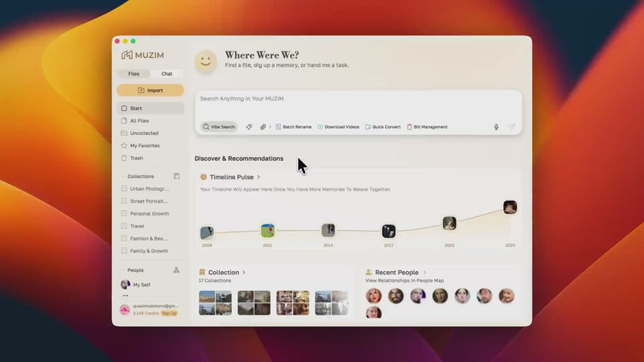Click the Recent People icon
644x362 pixels.
tap(369, 272)
